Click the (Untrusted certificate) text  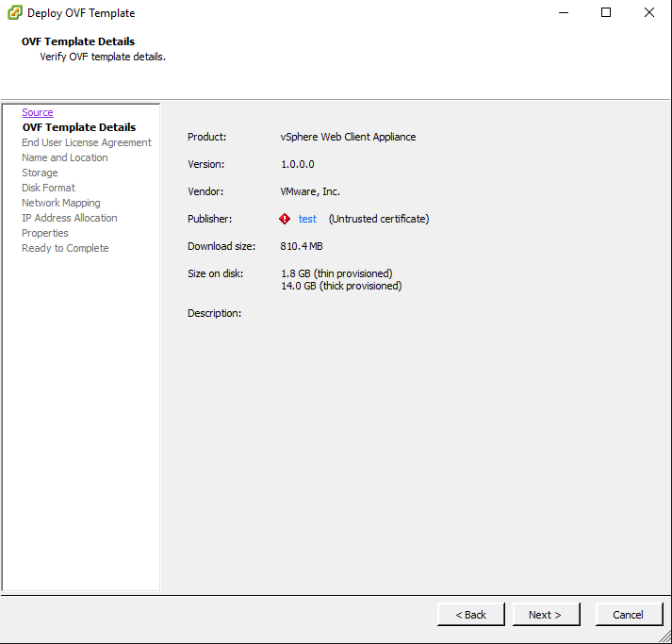pyautogui.click(x=379, y=219)
